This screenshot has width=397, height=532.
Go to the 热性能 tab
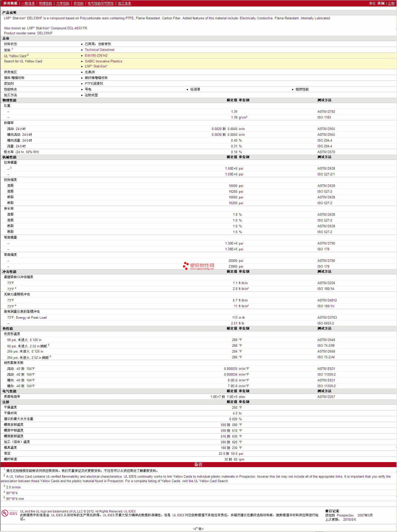[x=78, y=3]
